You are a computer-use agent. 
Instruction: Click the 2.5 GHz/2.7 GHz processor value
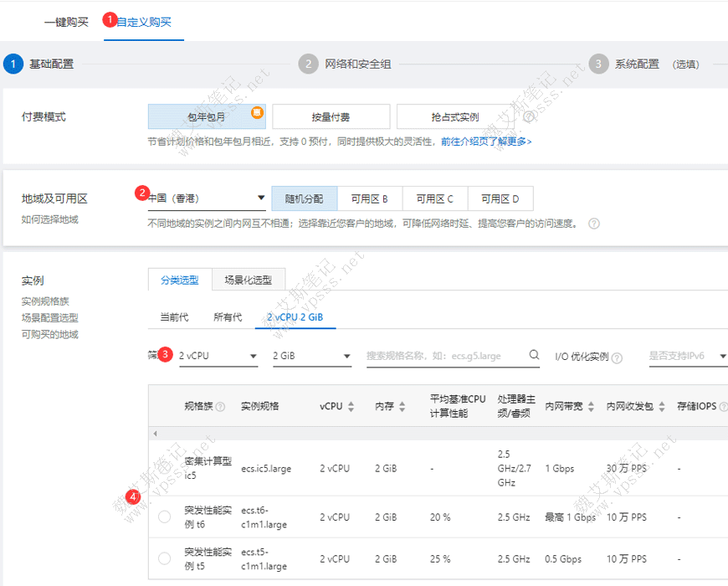click(x=515, y=469)
